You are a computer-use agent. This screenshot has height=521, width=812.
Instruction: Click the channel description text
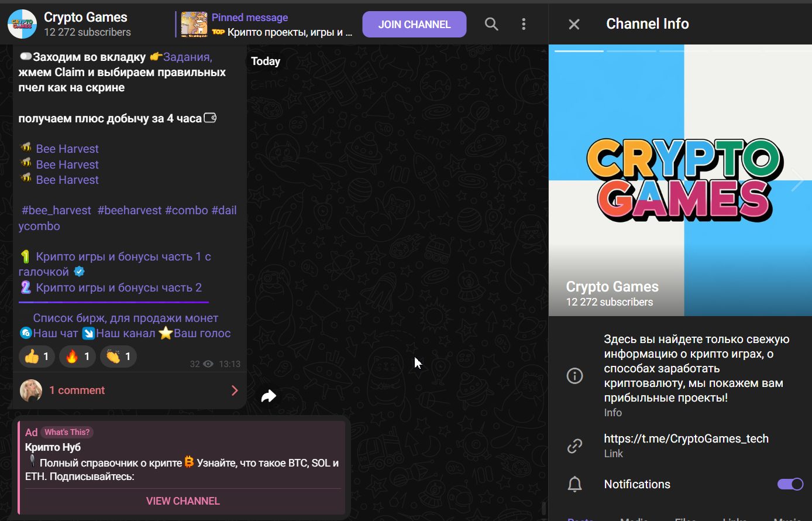[x=697, y=369]
